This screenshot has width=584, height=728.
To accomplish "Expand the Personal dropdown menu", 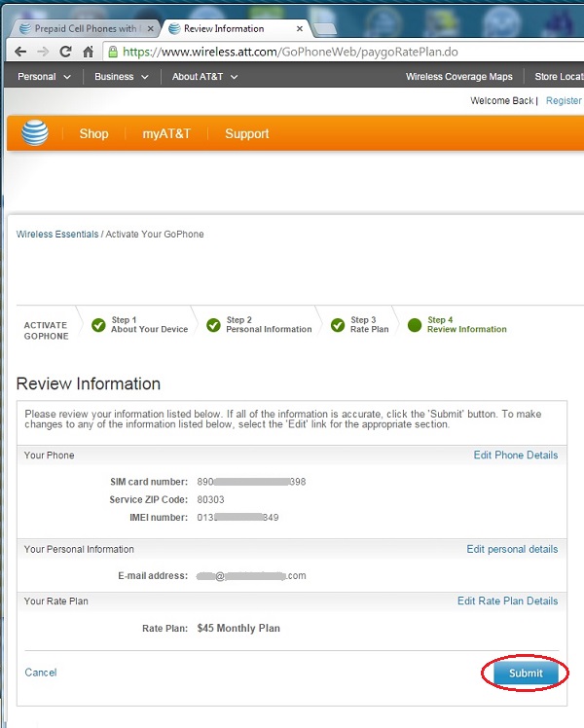I will (x=44, y=77).
